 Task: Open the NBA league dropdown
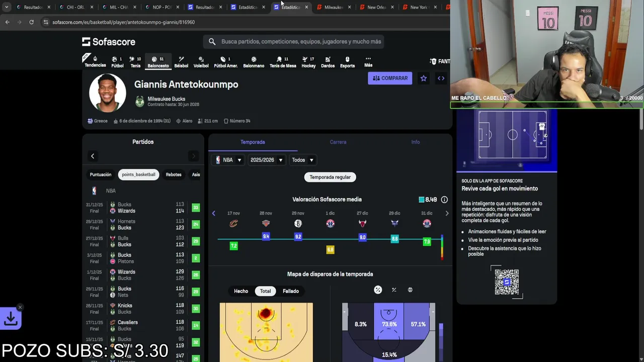(x=229, y=160)
